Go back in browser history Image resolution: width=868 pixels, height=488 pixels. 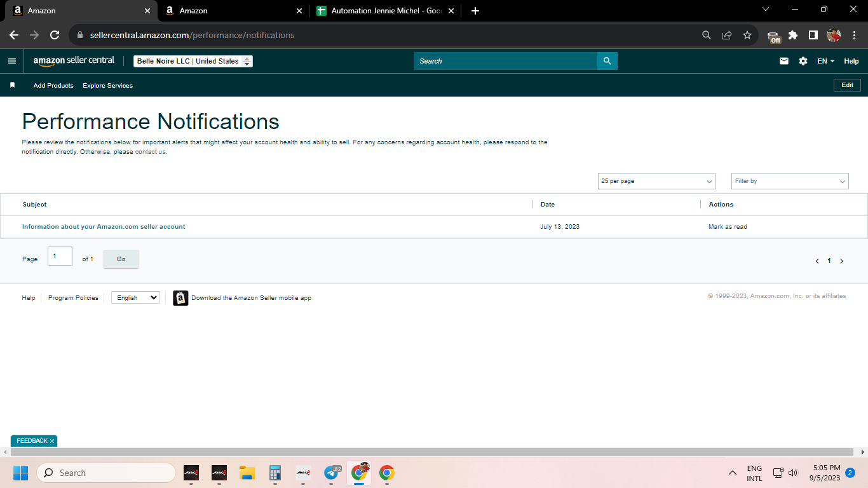14,35
